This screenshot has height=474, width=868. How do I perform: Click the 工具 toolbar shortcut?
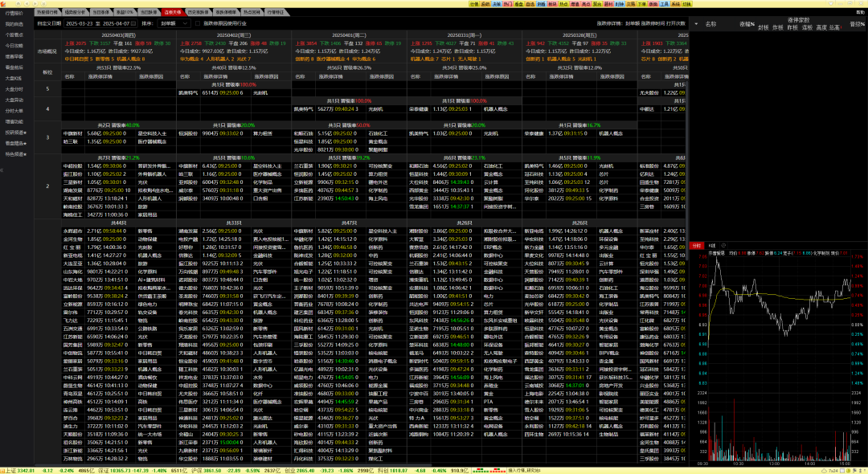click(665, 3)
